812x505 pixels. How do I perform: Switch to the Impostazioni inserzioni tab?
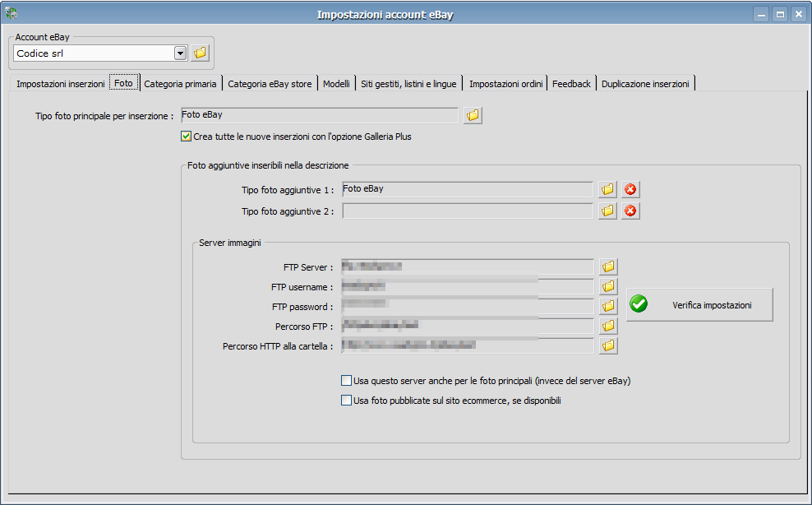(x=61, y=83)
